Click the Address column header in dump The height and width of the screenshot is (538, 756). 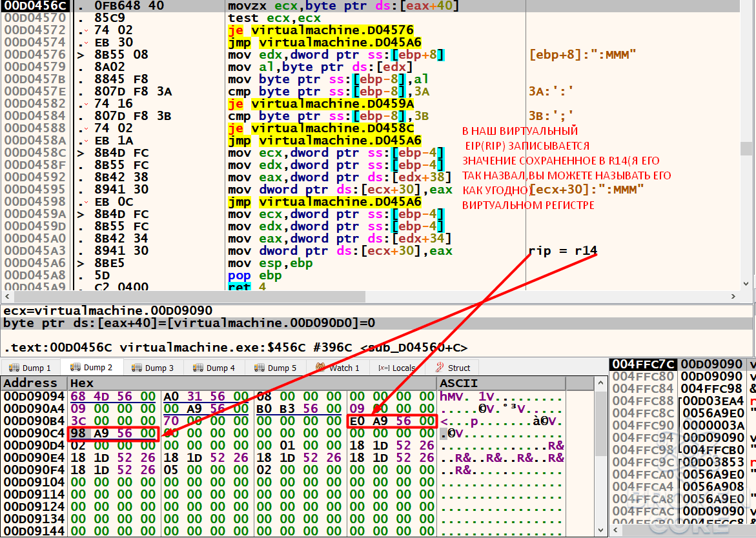click(34, 383)
